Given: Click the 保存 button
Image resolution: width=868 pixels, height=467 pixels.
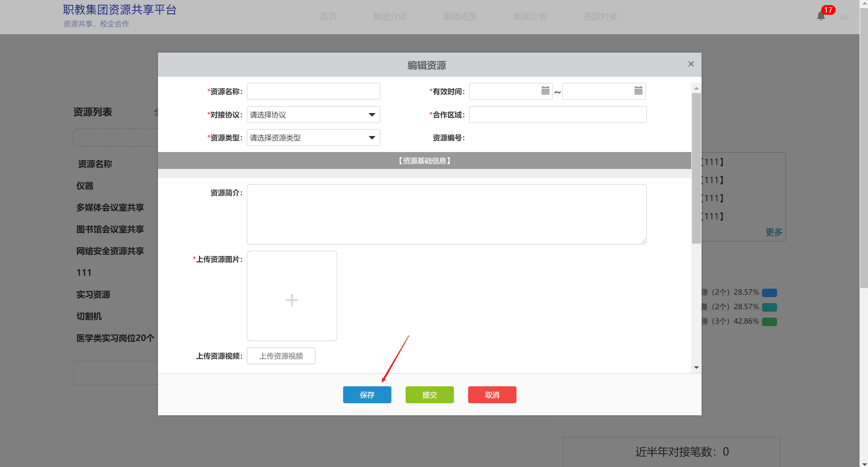Looking at the screenshot, I should click(367, 394).
